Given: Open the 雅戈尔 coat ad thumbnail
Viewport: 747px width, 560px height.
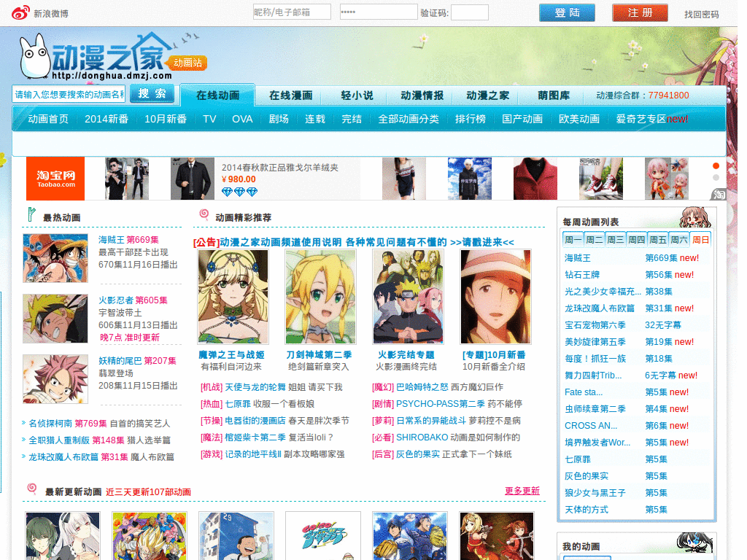Looking at the screenshot, I should pyautogui.click(x=193, y=179).
